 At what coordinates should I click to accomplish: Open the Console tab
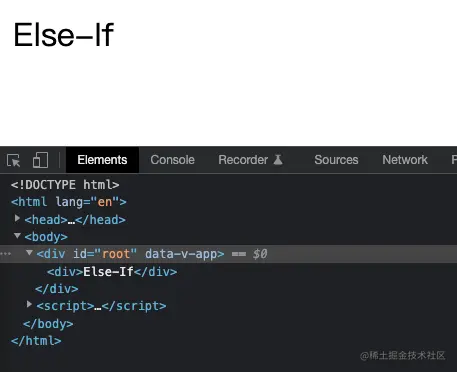pyautogui.click(x=172, y=160)
